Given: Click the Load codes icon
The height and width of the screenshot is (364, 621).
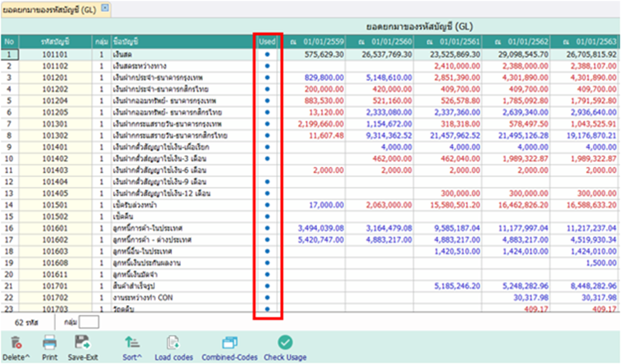Looking at the screenshot, I should (173, 343).
